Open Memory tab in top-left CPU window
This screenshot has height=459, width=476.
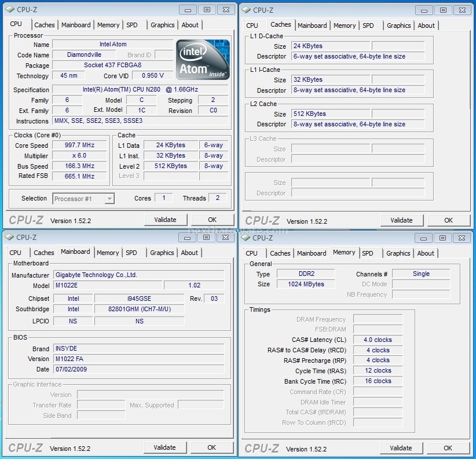(108, 25)
